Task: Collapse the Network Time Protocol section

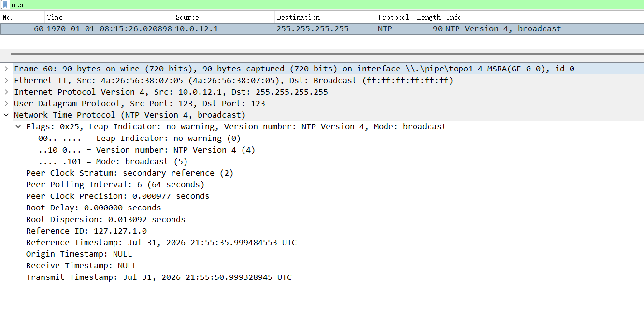Action: point(6,115)
